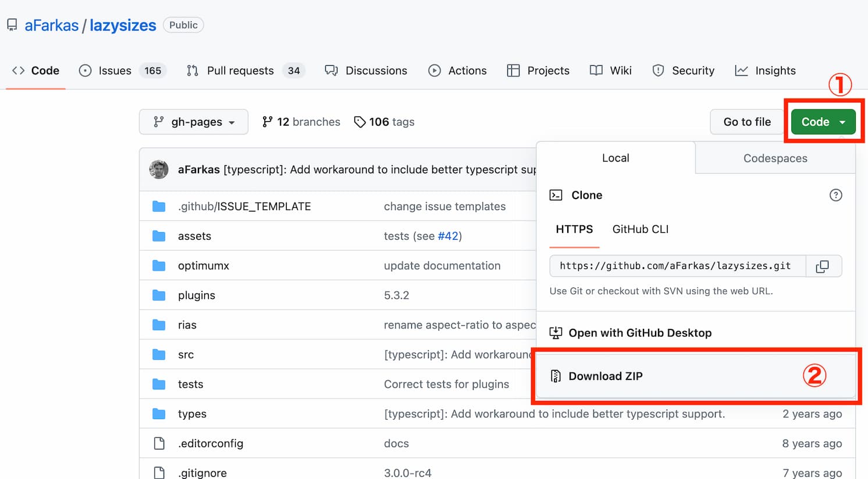Image resolution: width=868 pixels, height=479 pixels.
Task: Open the Security tab
Action: point(683,70)
